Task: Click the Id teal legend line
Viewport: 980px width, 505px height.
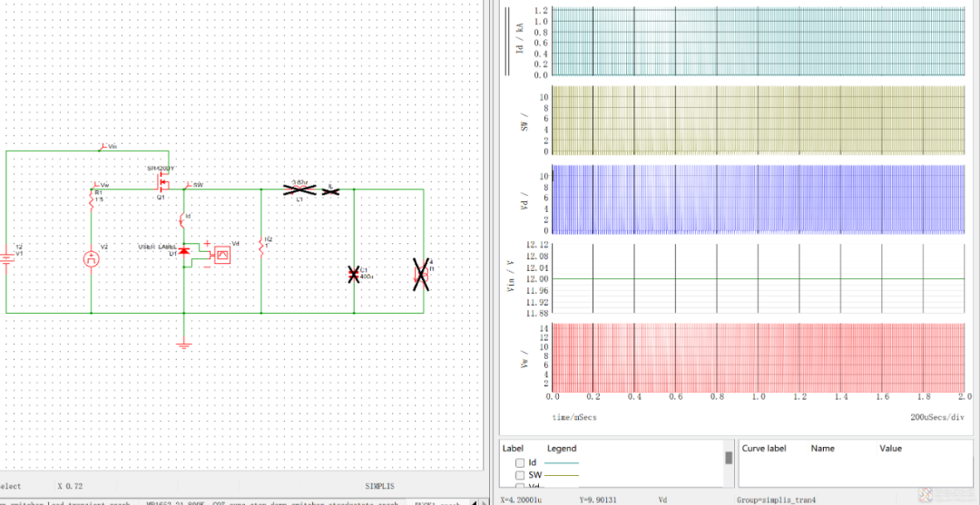Action: (562, 463)
